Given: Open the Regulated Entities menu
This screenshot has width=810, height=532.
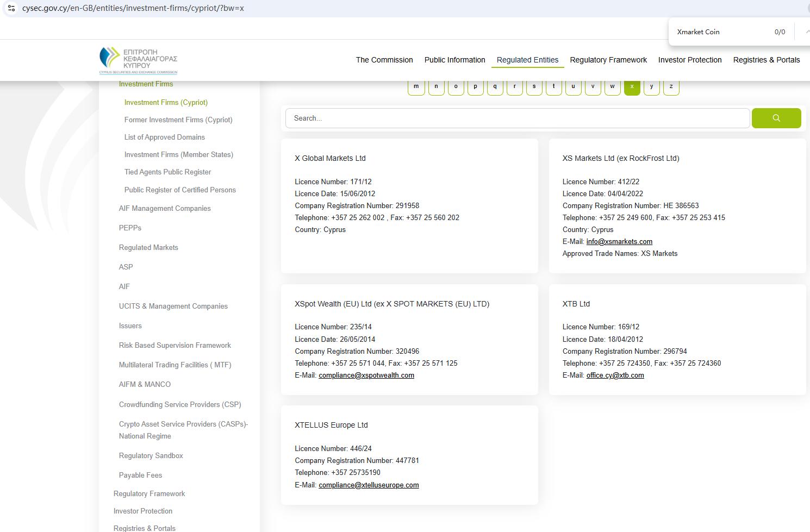Looking at the screenshot, I should point(527,60).
